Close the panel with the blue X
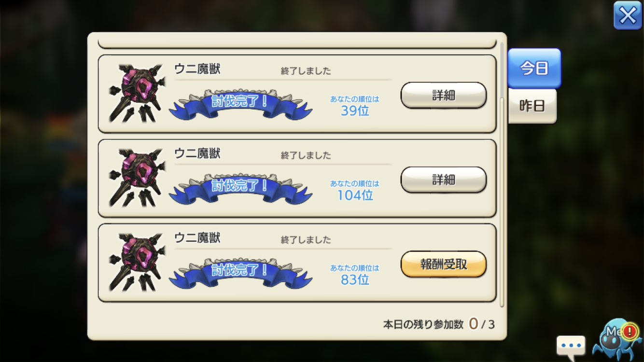 628,15
